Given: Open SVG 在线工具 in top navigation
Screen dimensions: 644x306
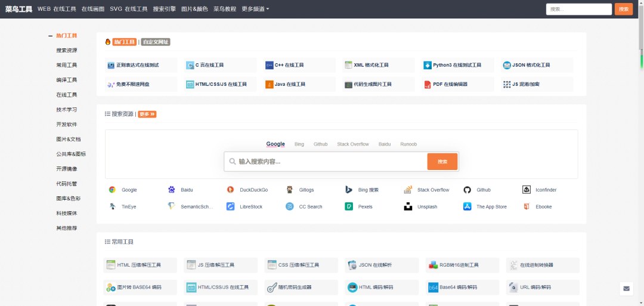Looking at the screenshot, I should pyautogui.click(x=129, y=9).
